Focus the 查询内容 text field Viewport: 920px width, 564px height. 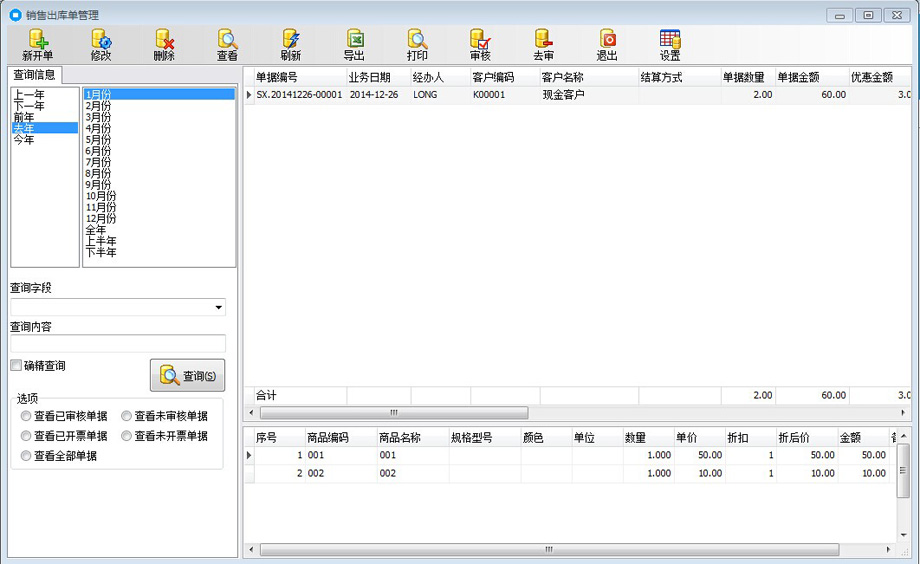pyautogui.click(x=118, y=343)
